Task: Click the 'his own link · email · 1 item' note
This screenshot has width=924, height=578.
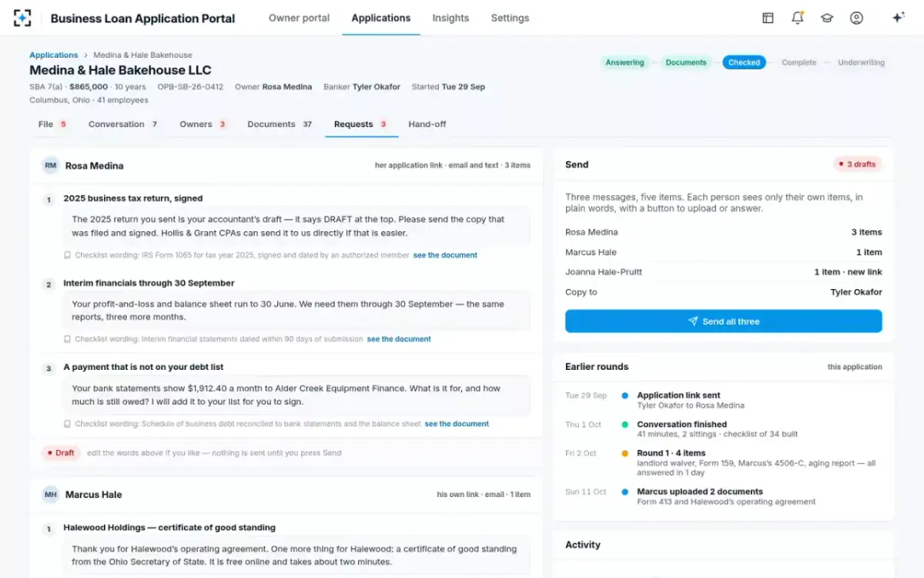Action: [484, 495]
